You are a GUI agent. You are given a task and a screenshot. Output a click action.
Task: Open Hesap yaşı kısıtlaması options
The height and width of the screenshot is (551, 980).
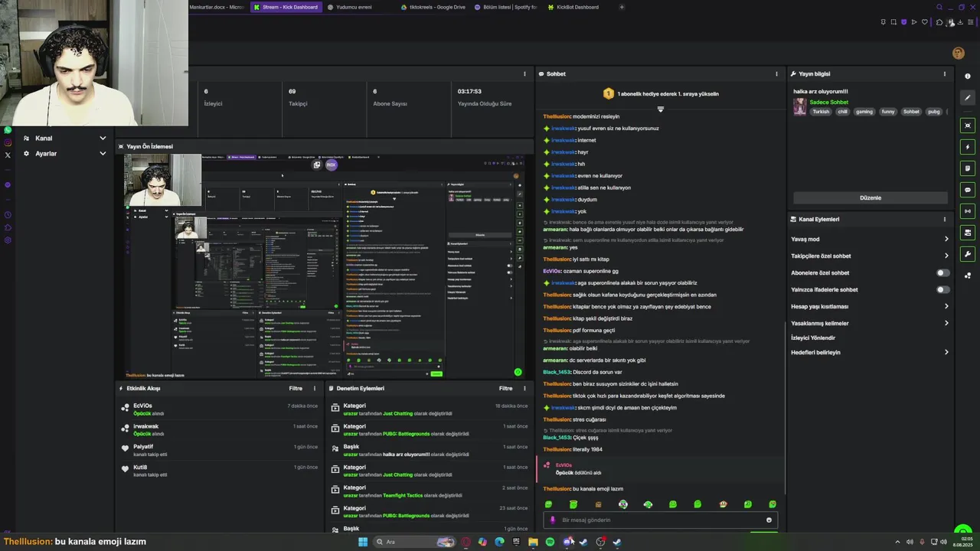click(x=946, y=306)
